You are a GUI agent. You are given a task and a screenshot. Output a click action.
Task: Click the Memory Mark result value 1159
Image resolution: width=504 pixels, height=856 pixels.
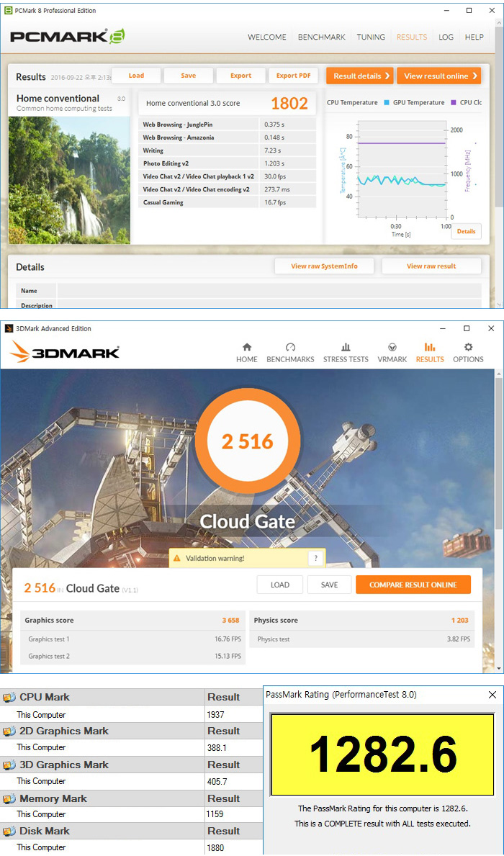[216, 814]
